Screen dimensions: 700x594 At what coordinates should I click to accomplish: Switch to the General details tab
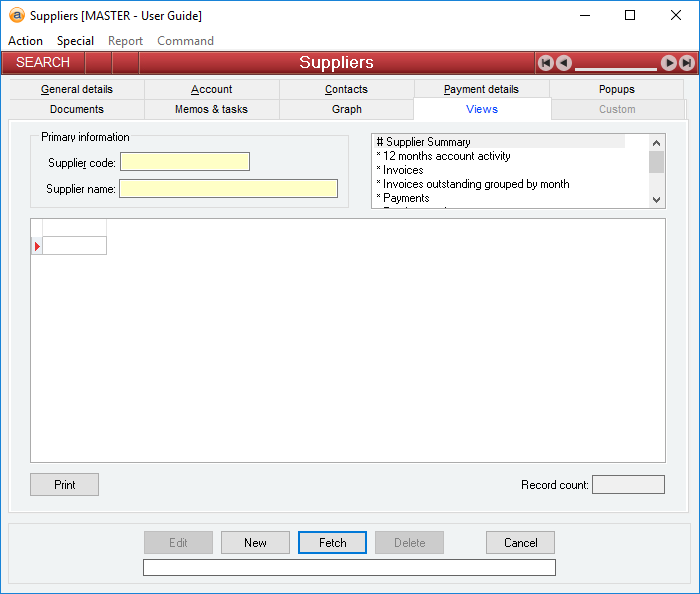[x=77, y=89]
